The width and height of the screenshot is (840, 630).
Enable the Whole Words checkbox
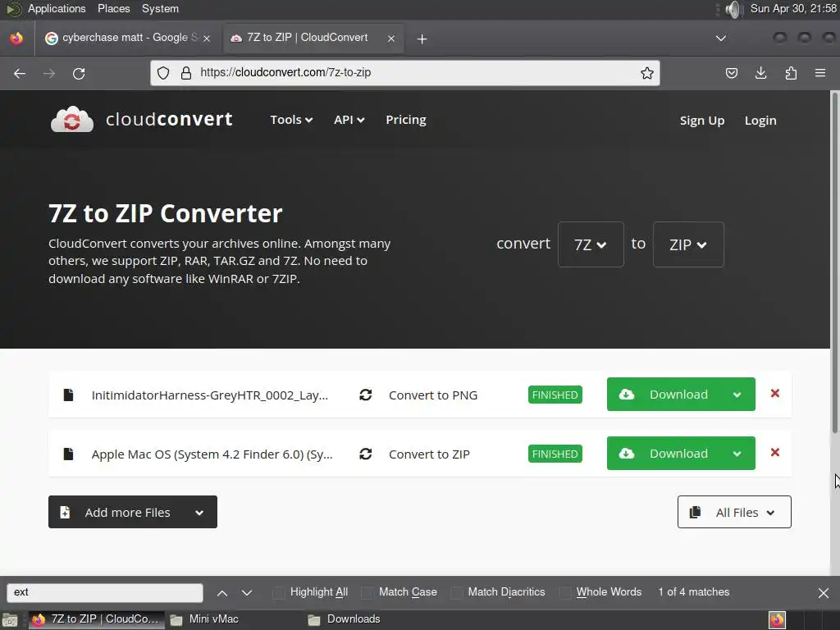564,592
